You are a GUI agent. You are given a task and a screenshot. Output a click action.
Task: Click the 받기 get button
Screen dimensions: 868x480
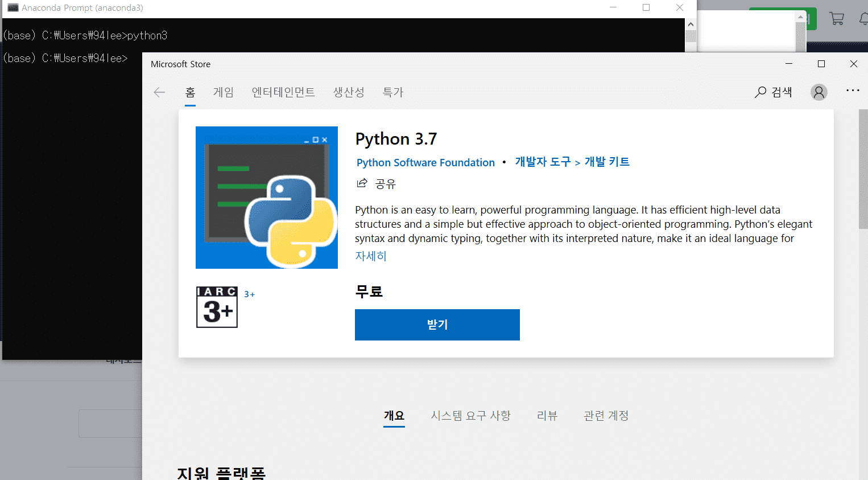pyautogui.click(x=437, y=325)
